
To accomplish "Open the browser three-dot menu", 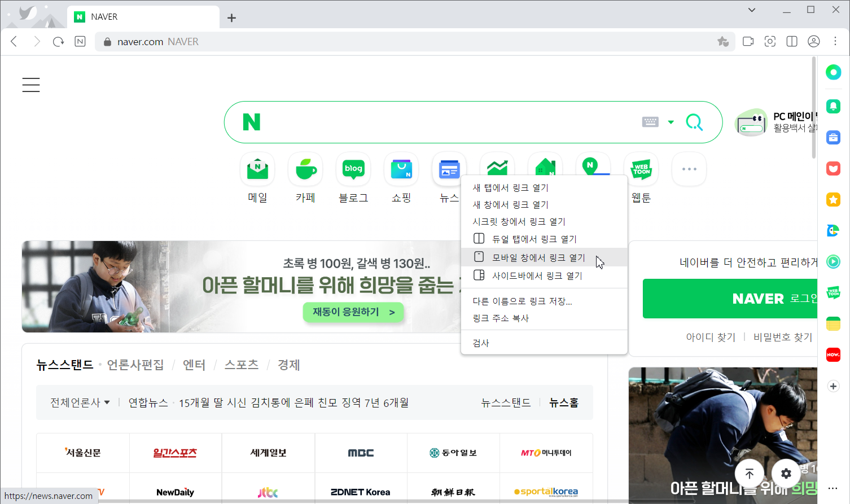I will tap(835, 41).
